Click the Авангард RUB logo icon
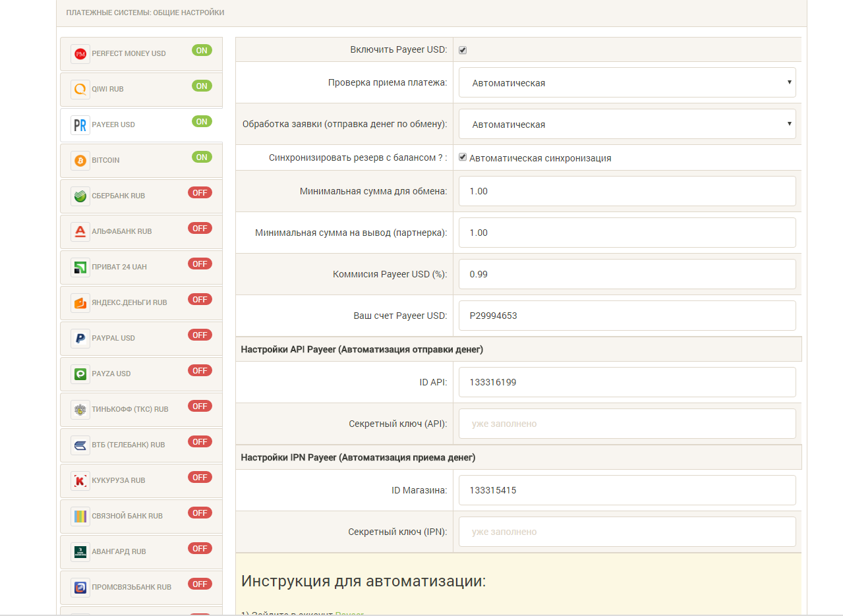The image size is (843, 616). 80,552
